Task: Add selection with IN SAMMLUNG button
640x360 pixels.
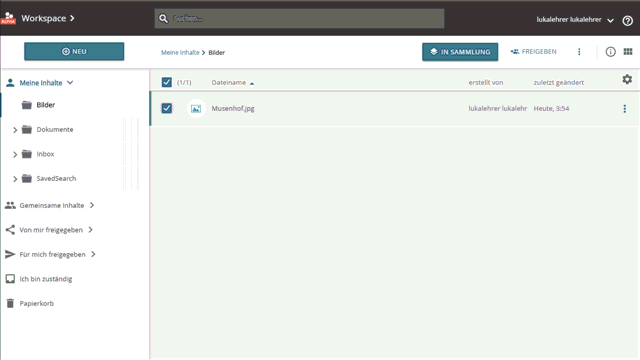Action: [460, 52]
